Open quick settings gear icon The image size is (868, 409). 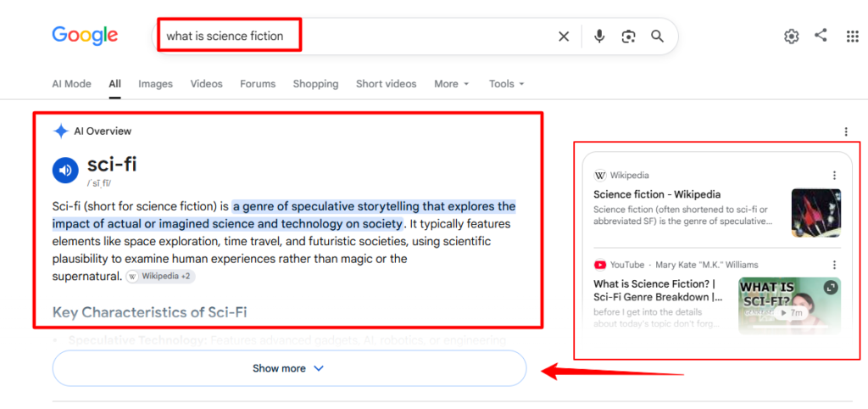pyautogui.click(x=792, y=36)
